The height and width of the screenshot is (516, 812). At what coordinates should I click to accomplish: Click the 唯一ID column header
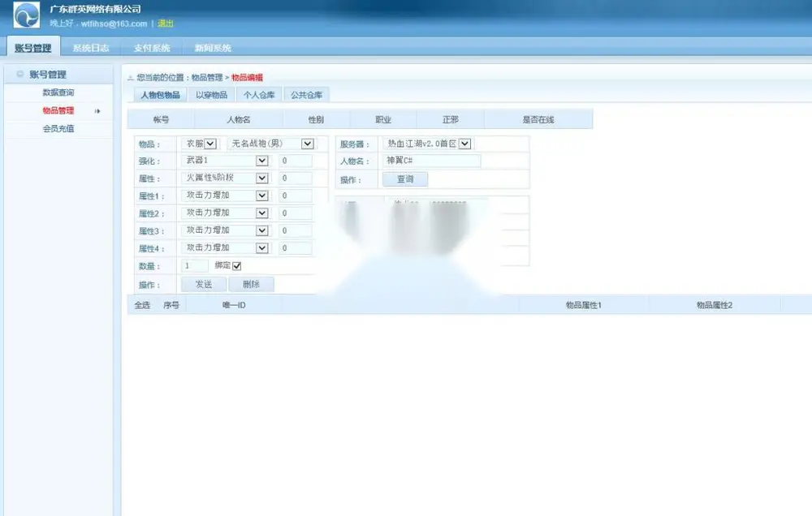tap(234, 305)
